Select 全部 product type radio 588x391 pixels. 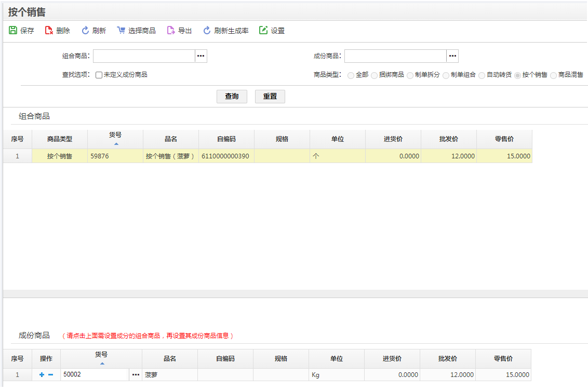pyautogui.click(x=351, y=75)
